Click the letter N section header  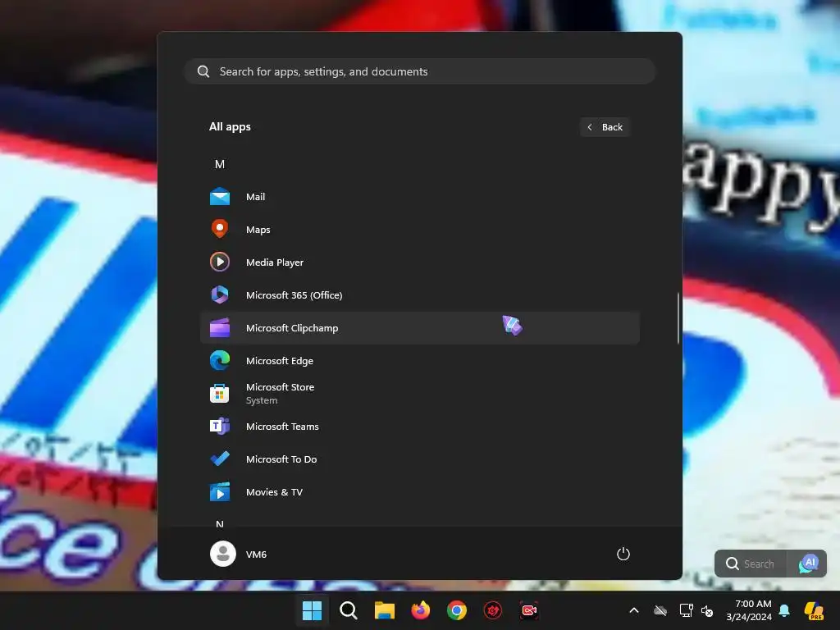220,523
